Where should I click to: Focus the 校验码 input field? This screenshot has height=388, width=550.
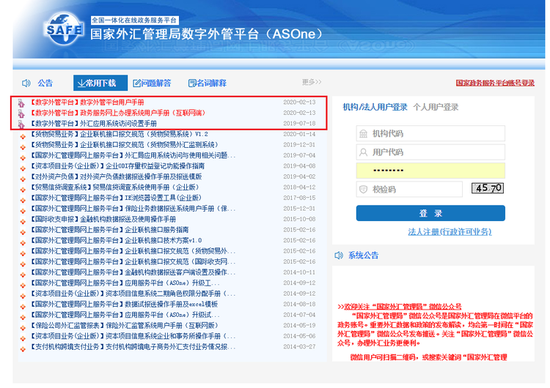(x=409, y=189)
